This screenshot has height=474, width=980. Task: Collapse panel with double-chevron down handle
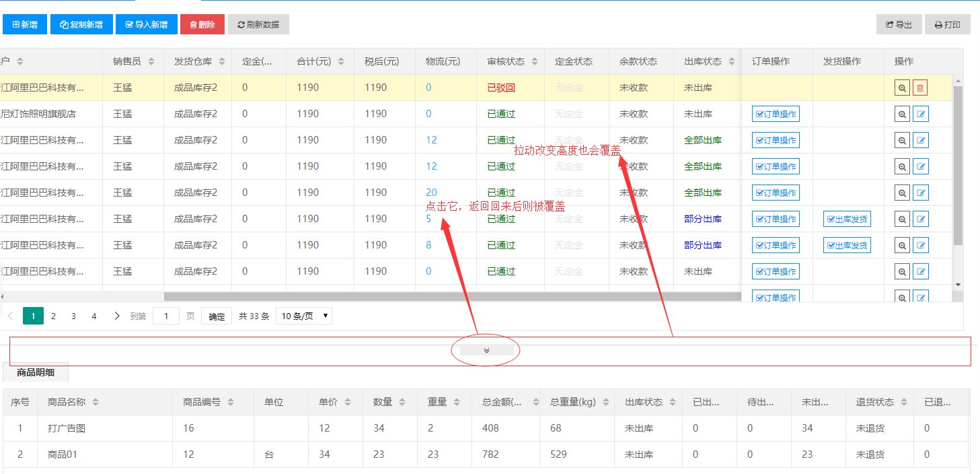[x=486, y=350]
